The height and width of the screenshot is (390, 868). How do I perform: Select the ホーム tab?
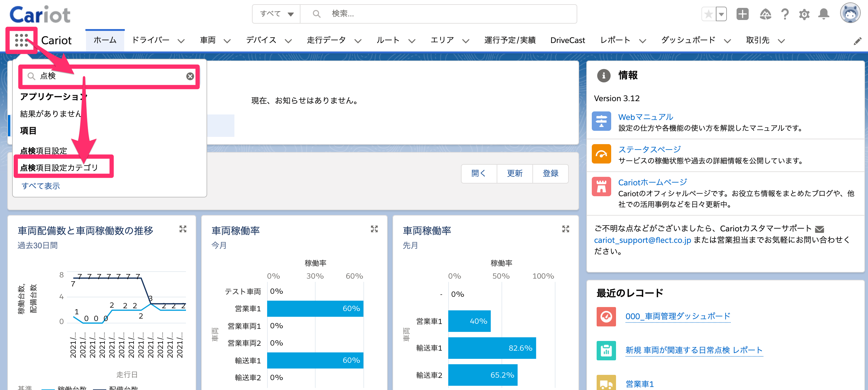105,40
